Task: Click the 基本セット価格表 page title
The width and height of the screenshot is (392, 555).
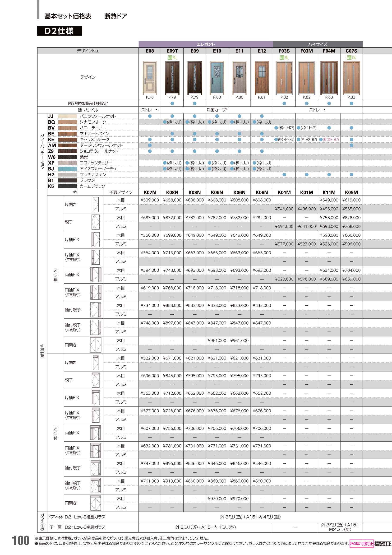Action: (68, 16)
